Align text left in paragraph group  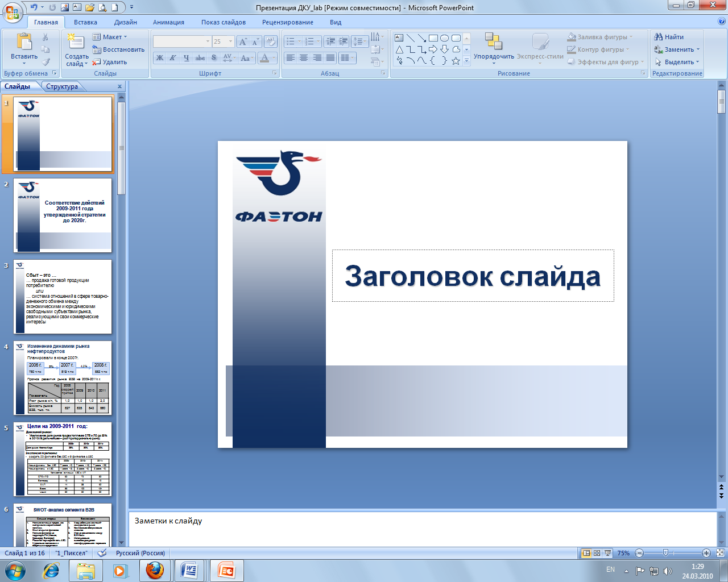coord(291,58)
